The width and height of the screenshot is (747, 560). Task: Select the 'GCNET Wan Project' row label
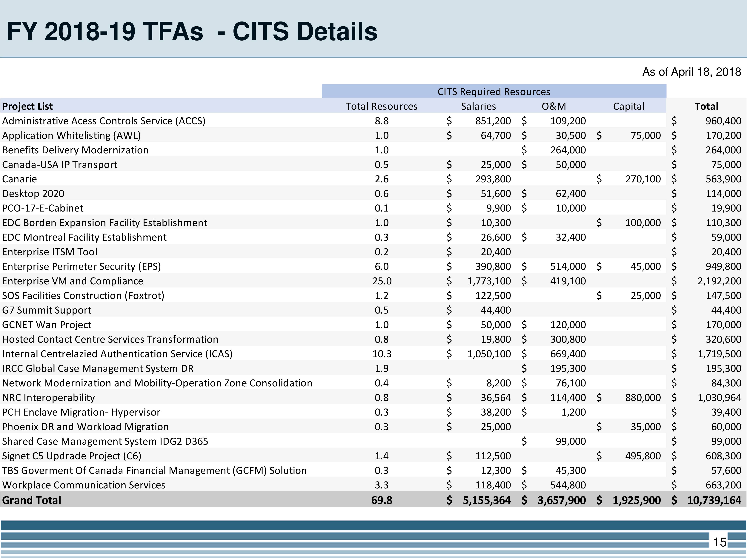point(47,325)
